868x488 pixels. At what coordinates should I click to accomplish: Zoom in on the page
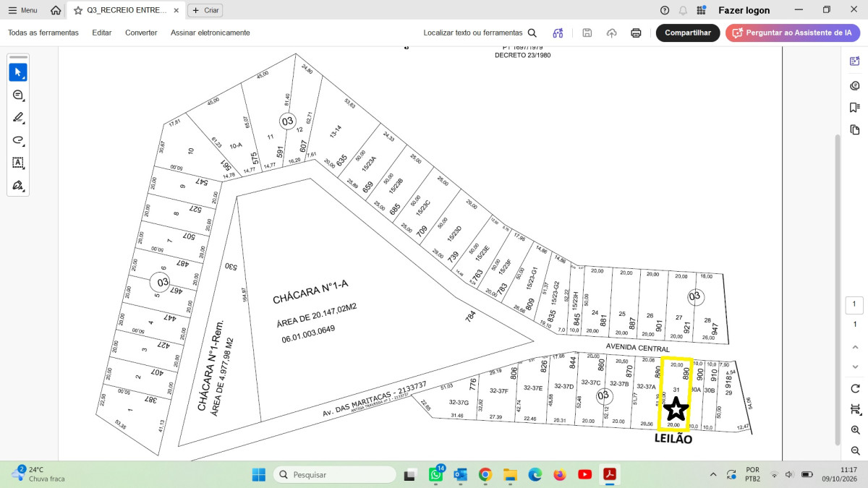click(x=855, y=429)
